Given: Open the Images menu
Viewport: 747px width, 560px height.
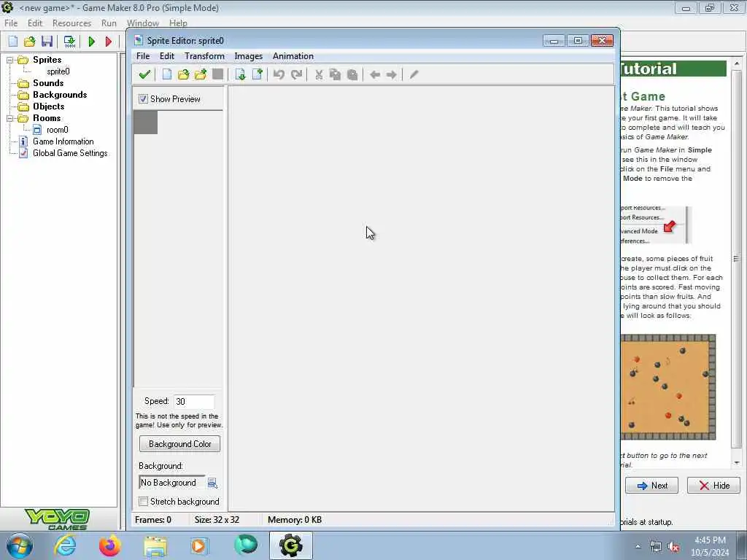Looking at the screenshot, I should [248, 56].
